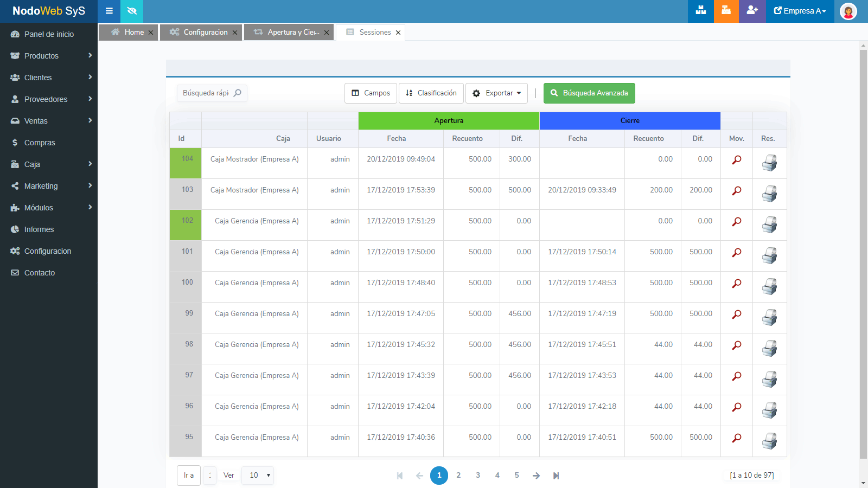The height and width of the screenshot is (488, 868).
Task: Open the user avatar profile icon
Action: coord(848,11)
